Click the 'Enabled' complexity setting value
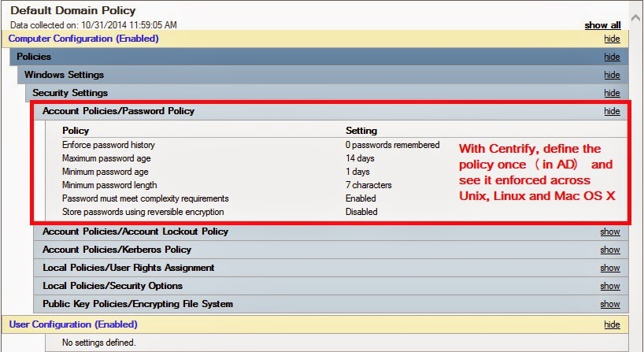Image resolution: width=644 pixels, height=352 pixels. click(361, 198)
